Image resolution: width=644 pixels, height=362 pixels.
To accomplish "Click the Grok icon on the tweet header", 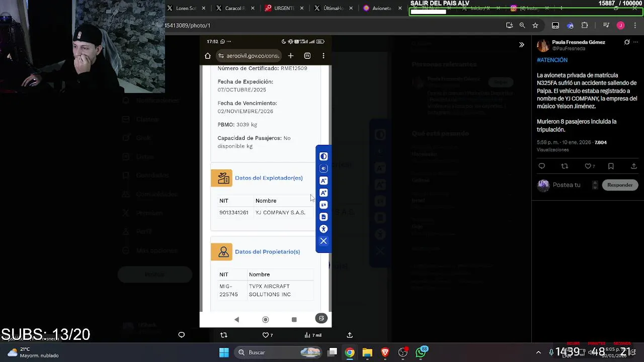I will [x=627, y=42].
